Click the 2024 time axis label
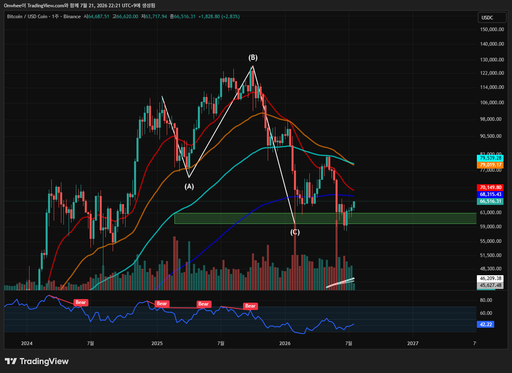The height and width of the screenshot is (373, 512). pyautogui.click(x=27, y=343)
